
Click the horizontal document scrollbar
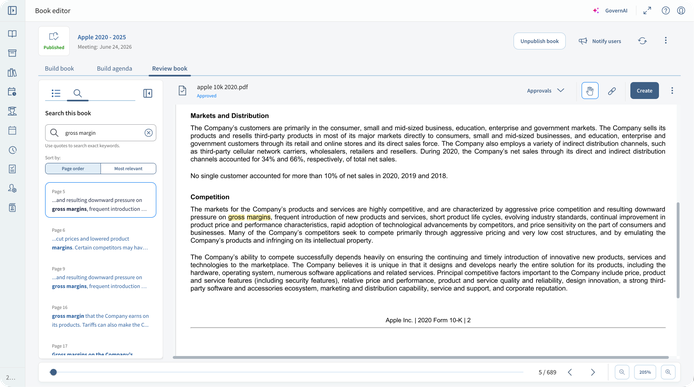click(420, 357)
